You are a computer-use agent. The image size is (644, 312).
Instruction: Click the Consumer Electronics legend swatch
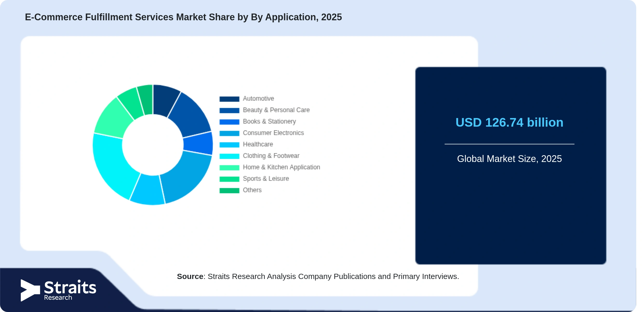[x=229, y=133]
